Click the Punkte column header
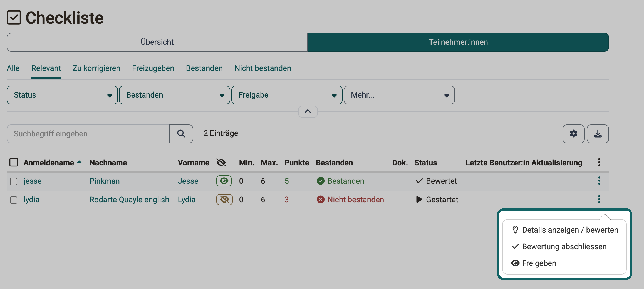The image size is (644, 289). [297, 163]
